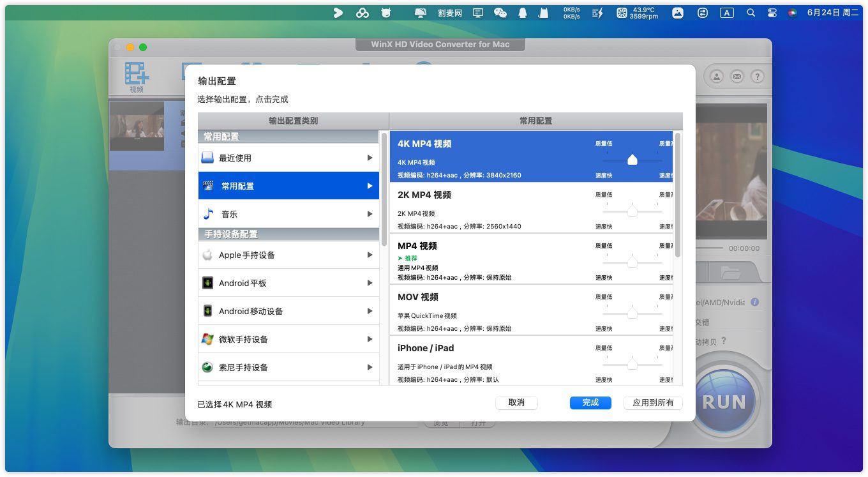Click the Apple logo icon in category list
Image resolution: width=868 pixels, height=477 pixels.
pyautogui.click(x=207, y=255)
